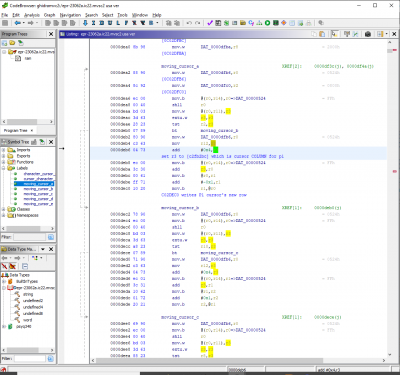The height and width of the screenshot is (375, 400).
Task: Expand the Exports folder in Symbol Tree
Action: pos(3,156)
